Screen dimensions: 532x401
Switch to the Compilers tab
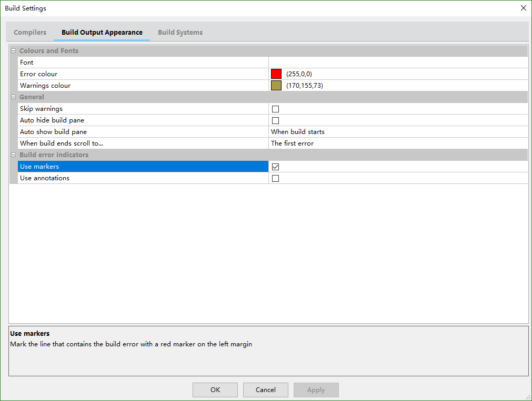coord(29,32)
